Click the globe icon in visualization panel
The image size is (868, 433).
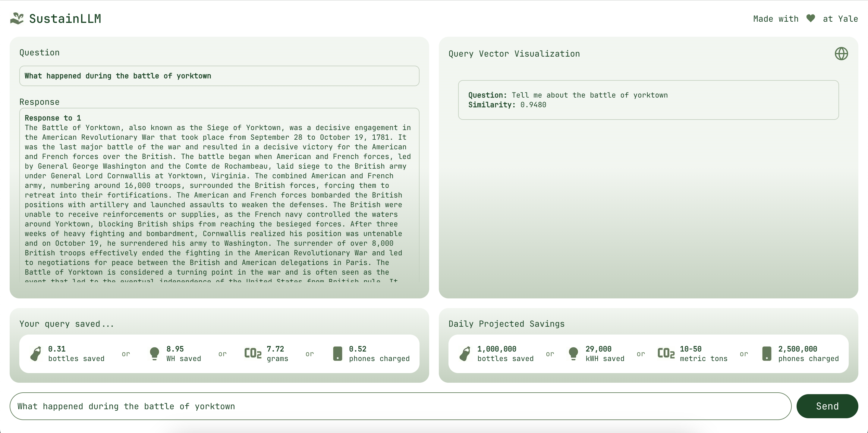[841, 54]
